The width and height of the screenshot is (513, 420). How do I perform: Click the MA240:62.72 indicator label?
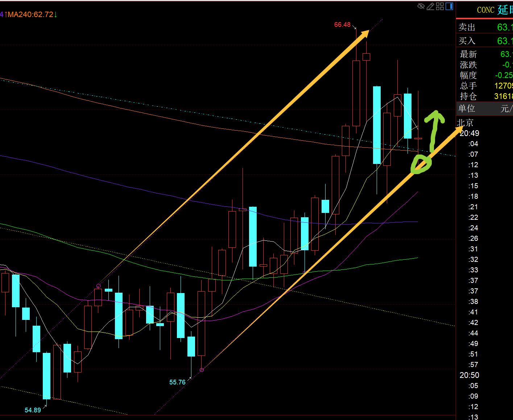tap(30, 15)
